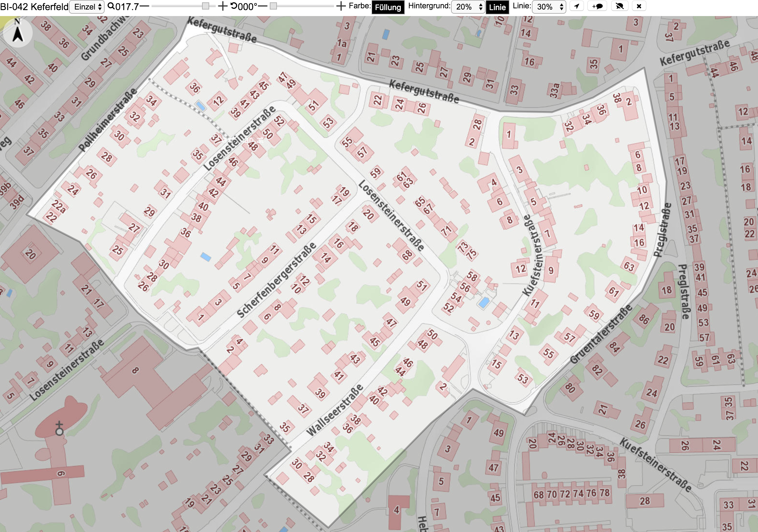
Task: Click the rotation reset arrow icon
Action: (x=234, y=6)
